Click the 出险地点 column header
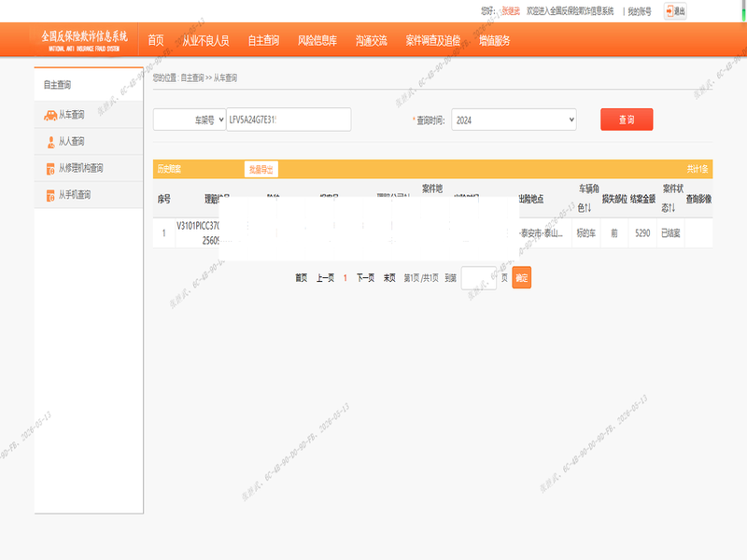Image resolution: width=747 pixels, height=560 pixels. click(x=531, y=199)
